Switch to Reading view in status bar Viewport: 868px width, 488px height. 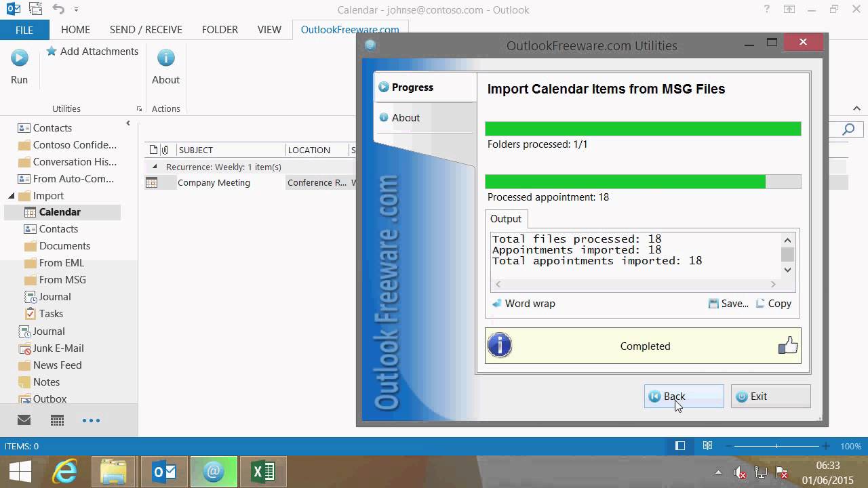[x=707, y=446]
